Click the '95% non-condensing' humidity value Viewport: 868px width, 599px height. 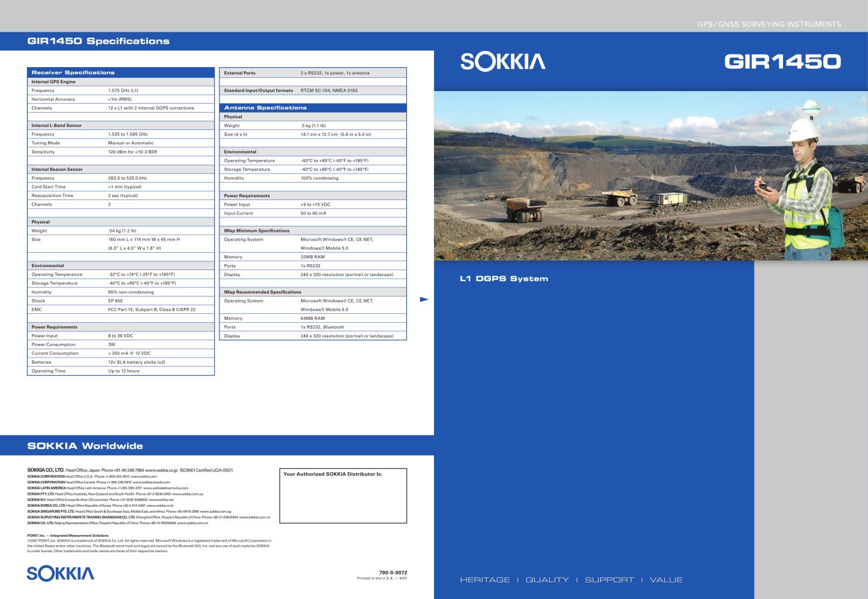pyautogui.click(x=131, y=292)
